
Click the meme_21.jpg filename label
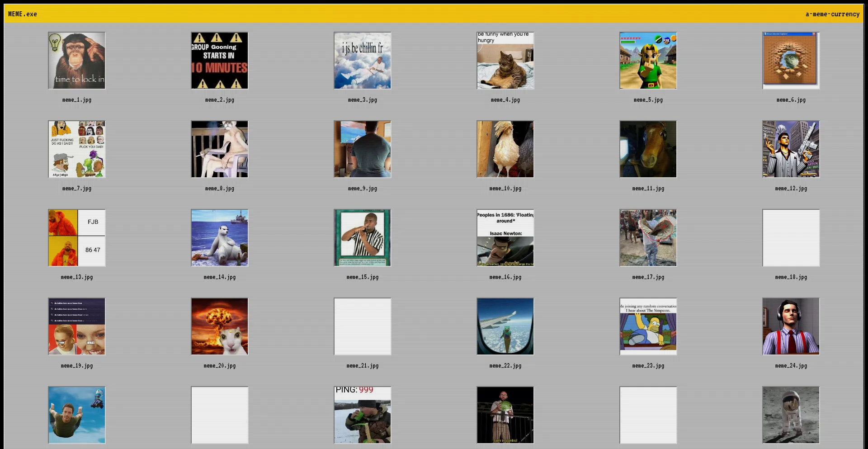pos(363,366)
